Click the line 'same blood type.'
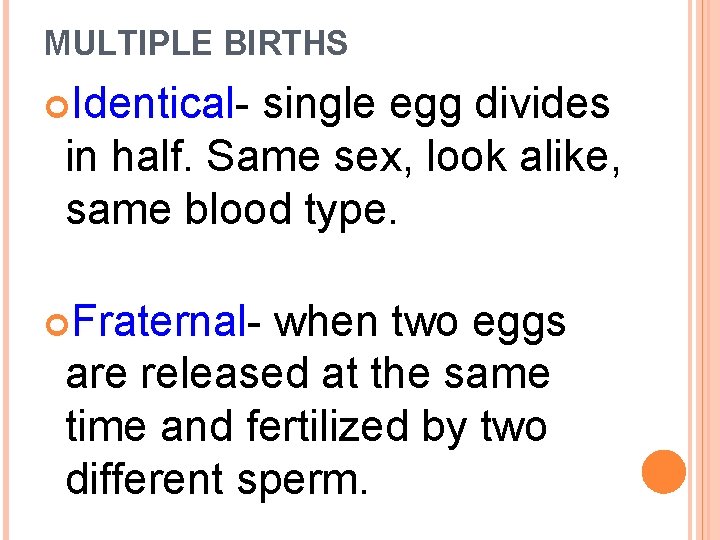Image resolution: width=720 pixels, height=540 pixels. click(x=231, y=210)
